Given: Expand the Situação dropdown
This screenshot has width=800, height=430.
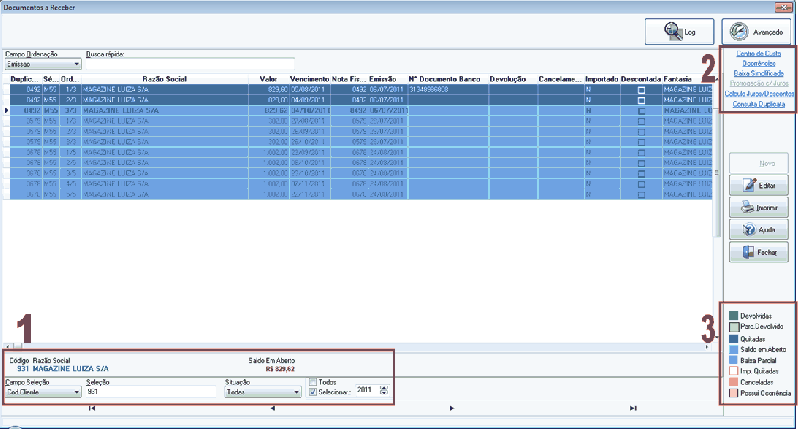Looking at the screenshot, I should pyautogui.click(x=296, y=392).
